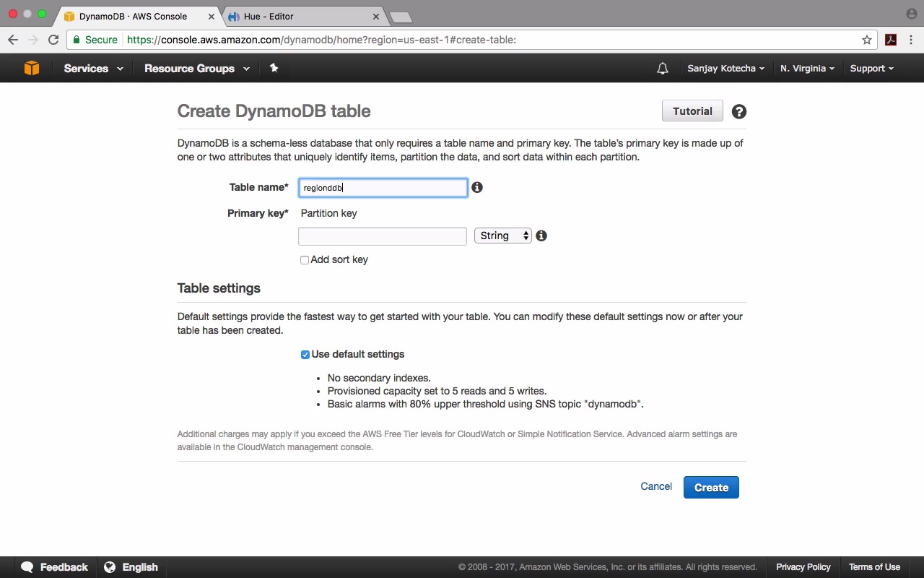Close the DynamoDB AWS Console tab
Screen dimensions: 924x578
pos(212,16)
